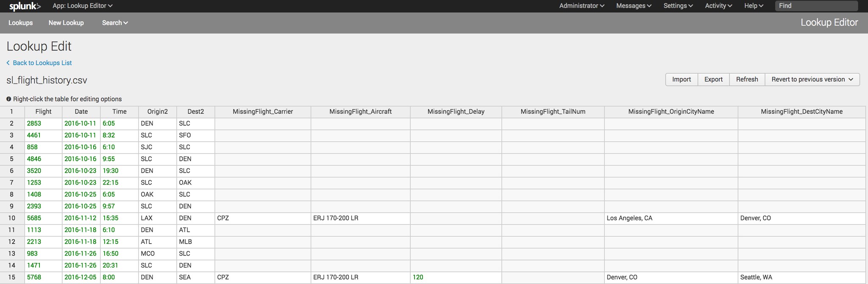The width and height of the screenshot is (868, 284).
Task: Select time cell 19:30
Action: pos(120,171)
